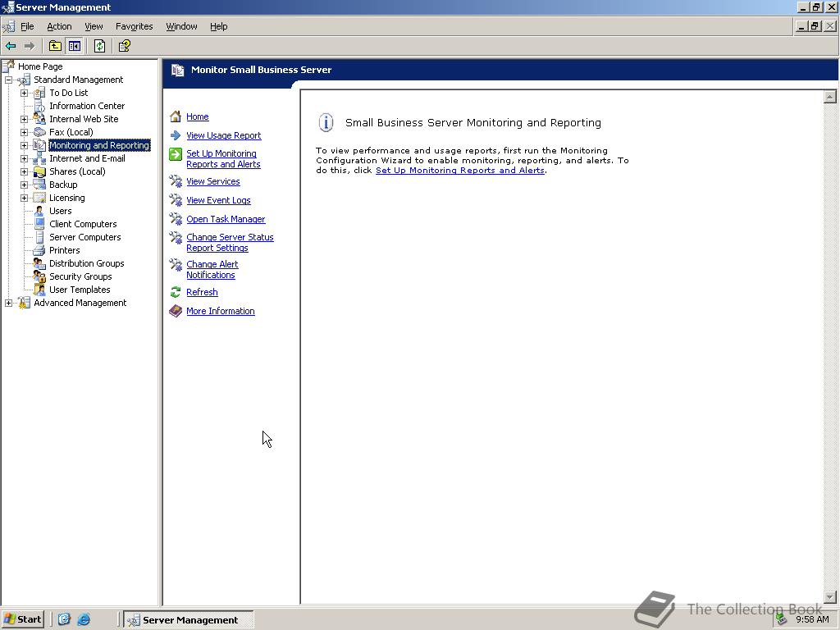Click the house icon beside Home link

pos(176,116)
